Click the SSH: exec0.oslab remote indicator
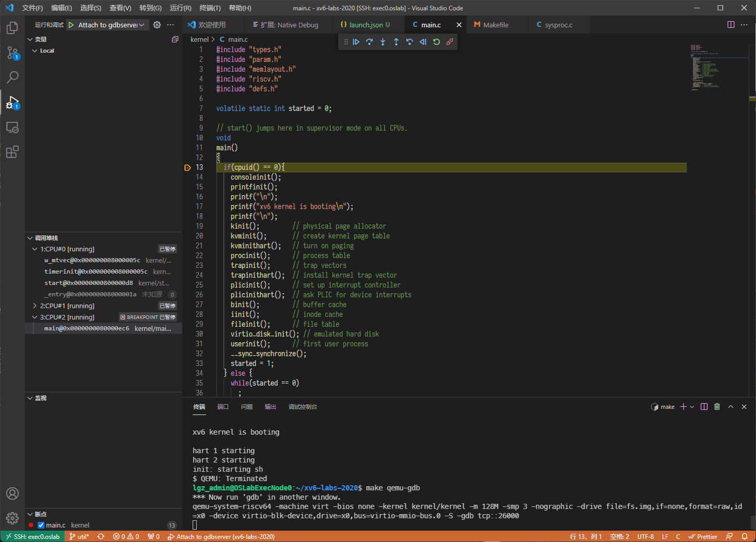This screenshot has width=756, height=542. 32,537
